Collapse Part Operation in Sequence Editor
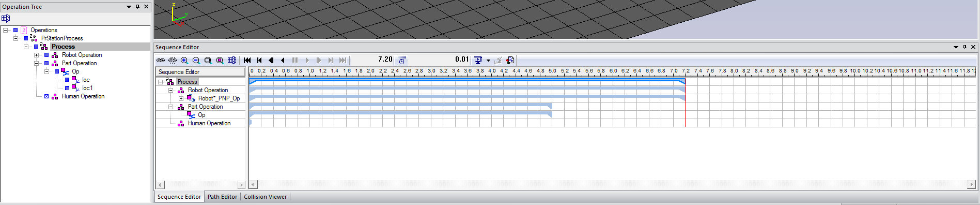This screenshot has width=980, height=205. click(170, 107)
